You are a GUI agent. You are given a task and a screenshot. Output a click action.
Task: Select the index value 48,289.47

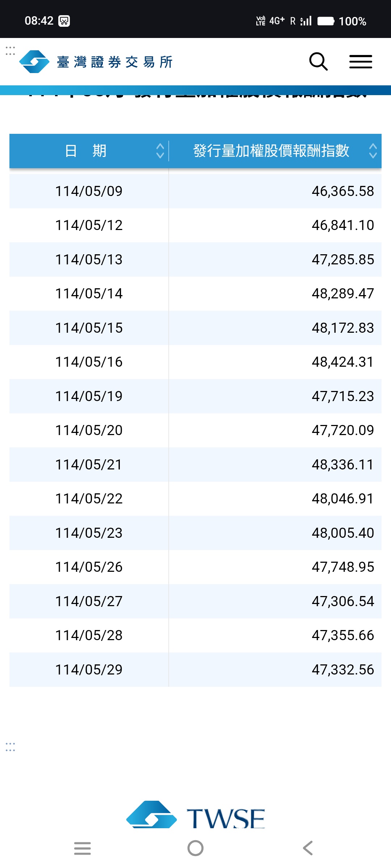pos(342,293)
